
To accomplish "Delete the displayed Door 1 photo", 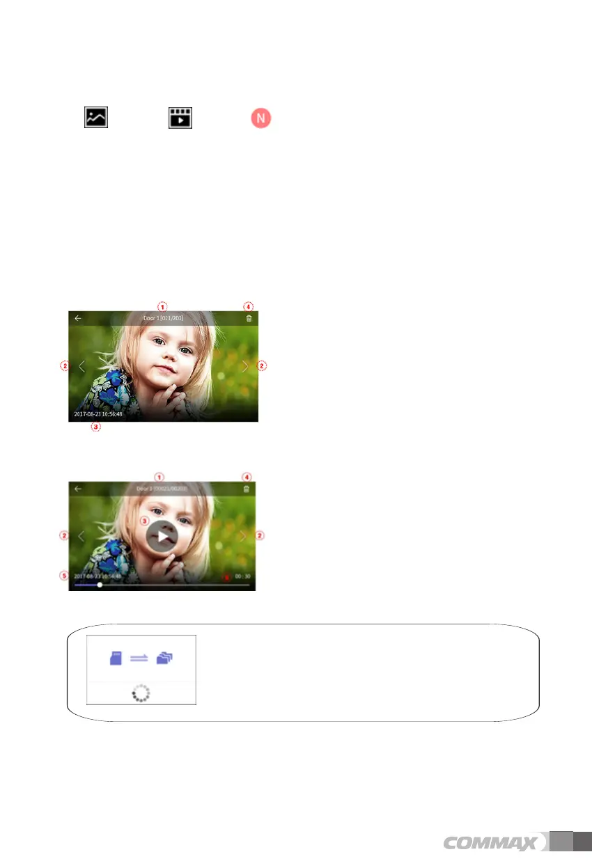I will click(x=249, y=318).
